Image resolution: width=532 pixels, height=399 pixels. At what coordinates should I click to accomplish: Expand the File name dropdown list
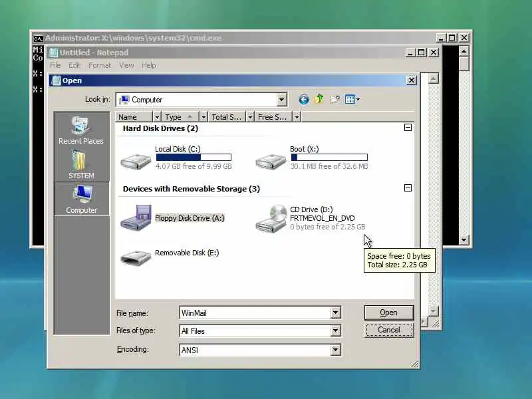[335, 313]
